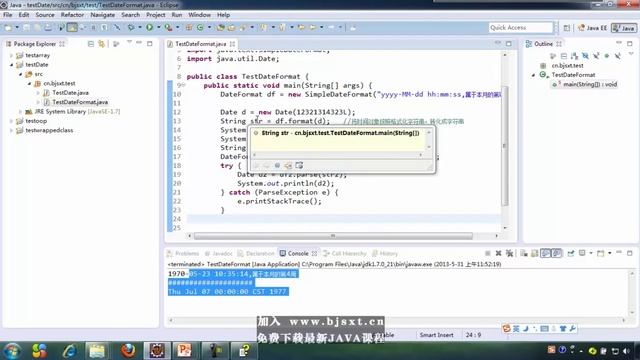This screenshot has width=640, height=360.
Task: Switch to the Call Hierarchy tab
Action: click(x=345, y=253)
